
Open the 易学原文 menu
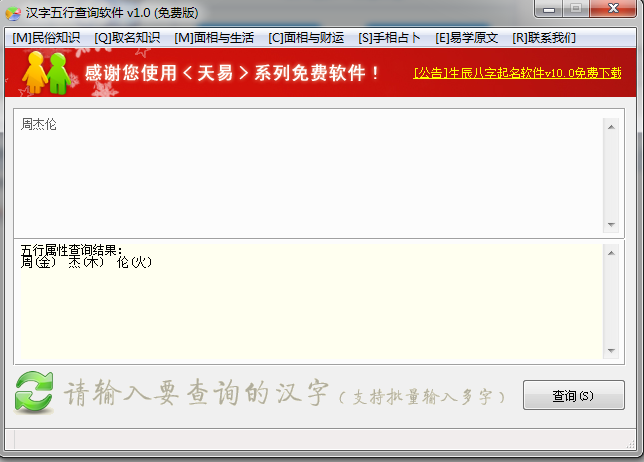click(x=467, y=38)
